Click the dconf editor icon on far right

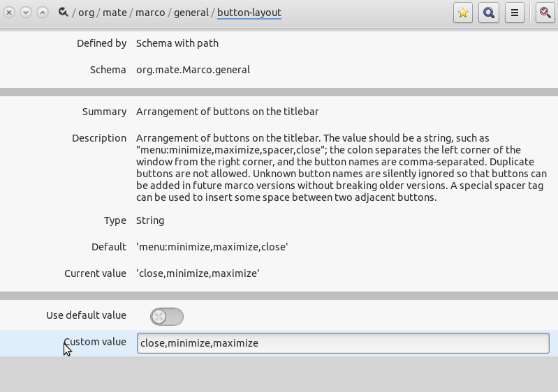[x=545, y=13]
